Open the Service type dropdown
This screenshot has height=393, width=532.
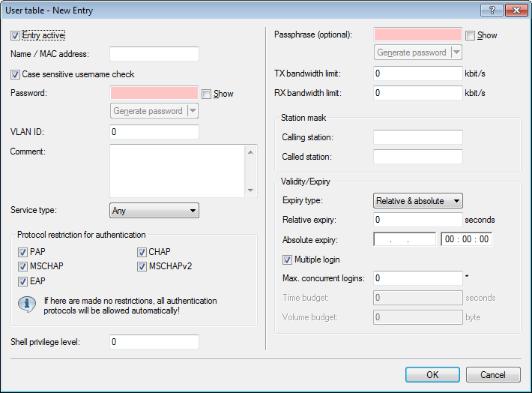pyautogui.click(x=154, y=211)
